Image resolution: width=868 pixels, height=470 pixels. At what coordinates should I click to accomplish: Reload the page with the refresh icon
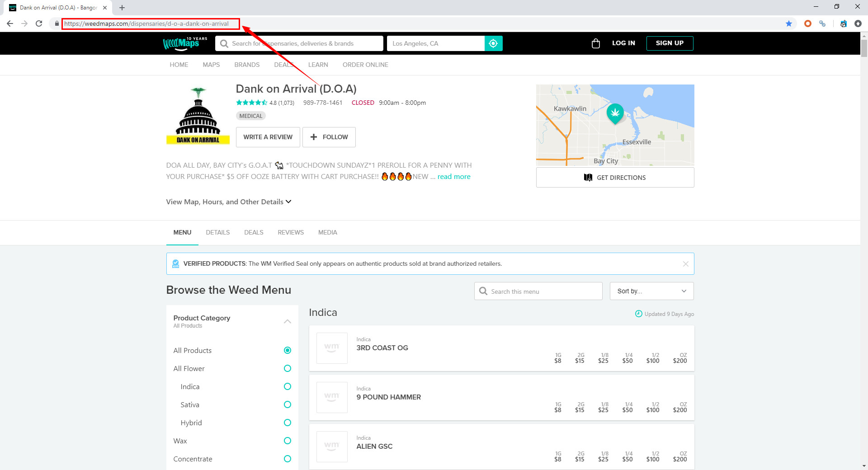click(x=39, y=23)
